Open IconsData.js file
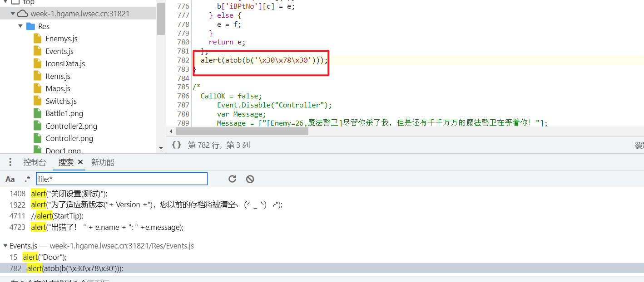Viewport: 644px width, 282px height. (x=65, y=63)
